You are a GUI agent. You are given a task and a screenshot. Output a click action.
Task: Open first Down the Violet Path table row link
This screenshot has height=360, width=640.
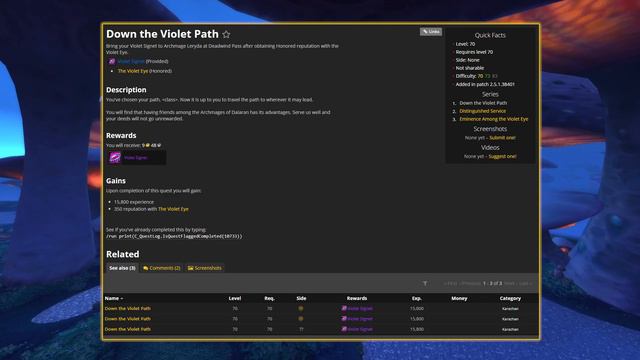tap(128, 309)
